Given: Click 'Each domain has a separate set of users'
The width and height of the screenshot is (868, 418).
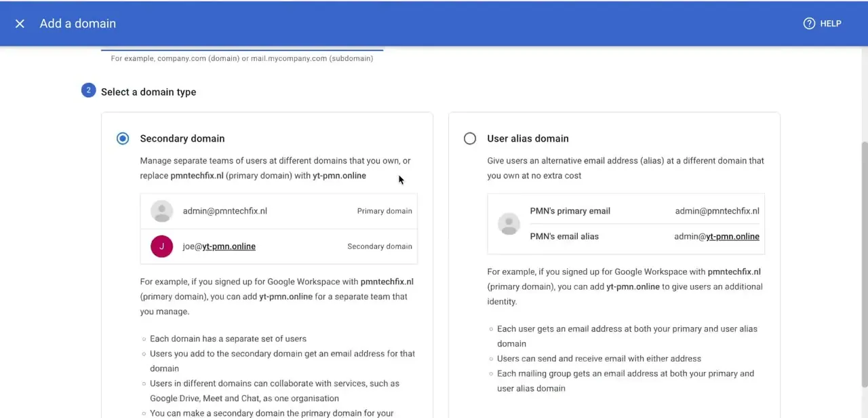Looking at the screenshot, I should pos(228,339).
